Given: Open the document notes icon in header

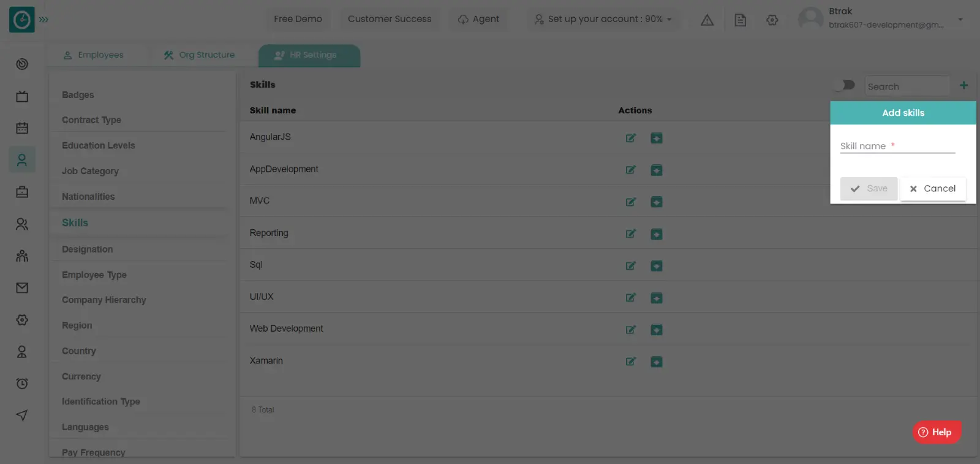Looking at the screenshot, I should pyautogui.click(x=740, y=20).
